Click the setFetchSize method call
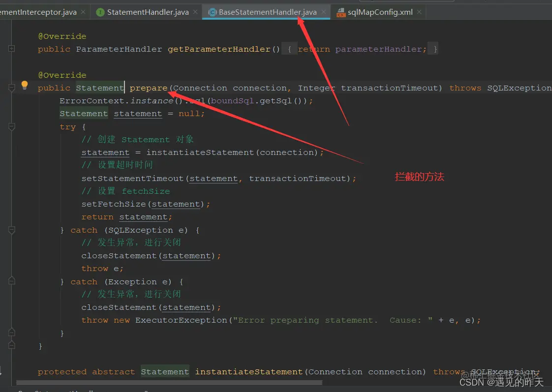The height and width of the screenshot is (392, 552). click(114, 204)
